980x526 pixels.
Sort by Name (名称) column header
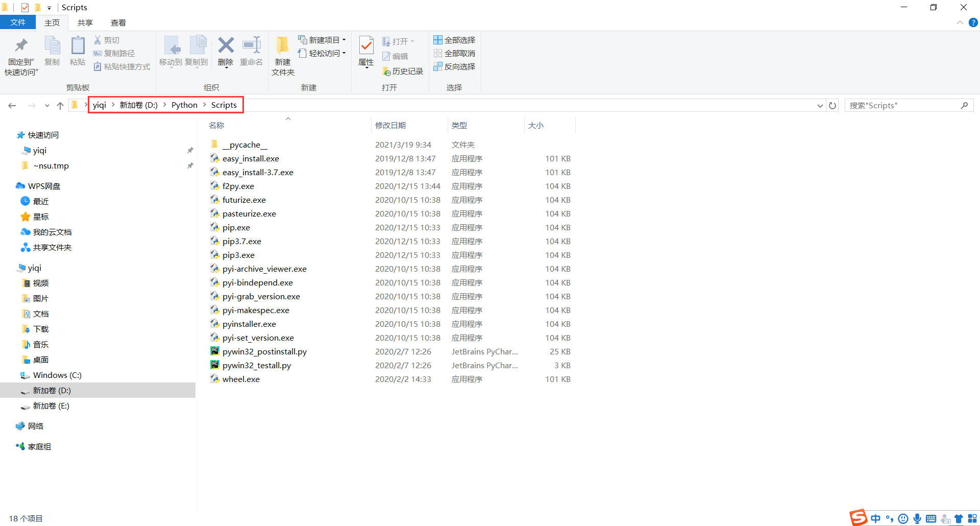click(216, 125)
